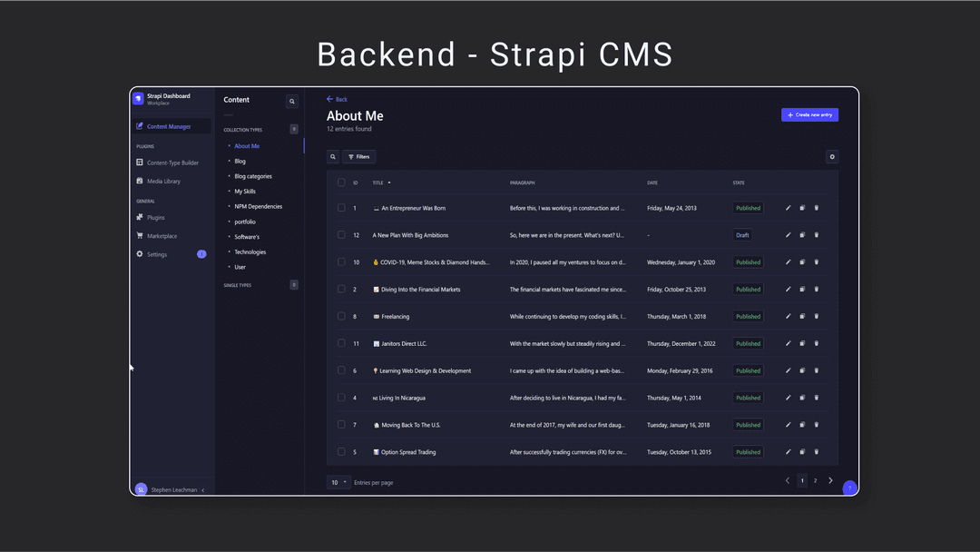This screenshot has height=552, width=980.
Task: Delete the 'Janitors Direct LLC.' entry
Action: click(817, 343)
